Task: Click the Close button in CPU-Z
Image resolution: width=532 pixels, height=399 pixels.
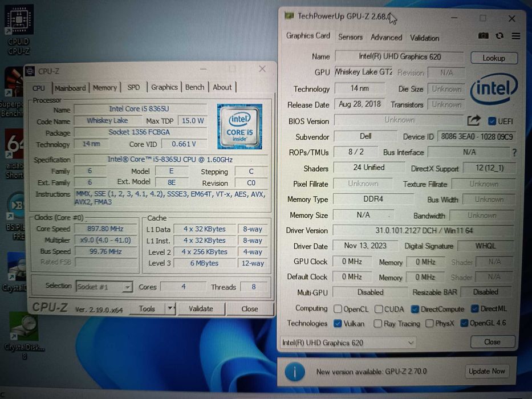Action: point(250,309)
